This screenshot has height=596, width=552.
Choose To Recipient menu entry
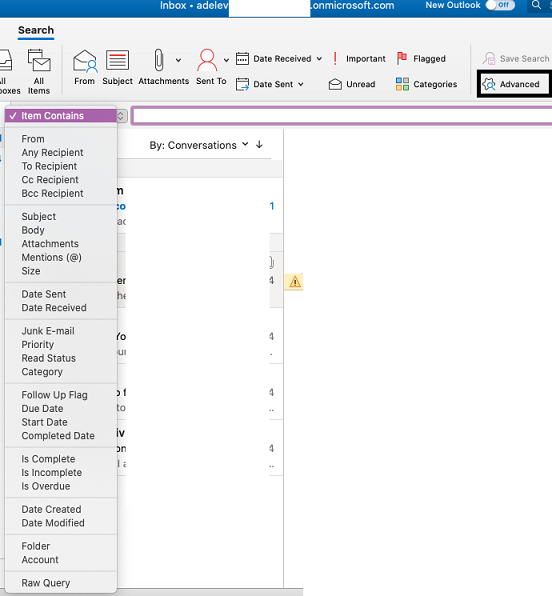coord(61,166)
